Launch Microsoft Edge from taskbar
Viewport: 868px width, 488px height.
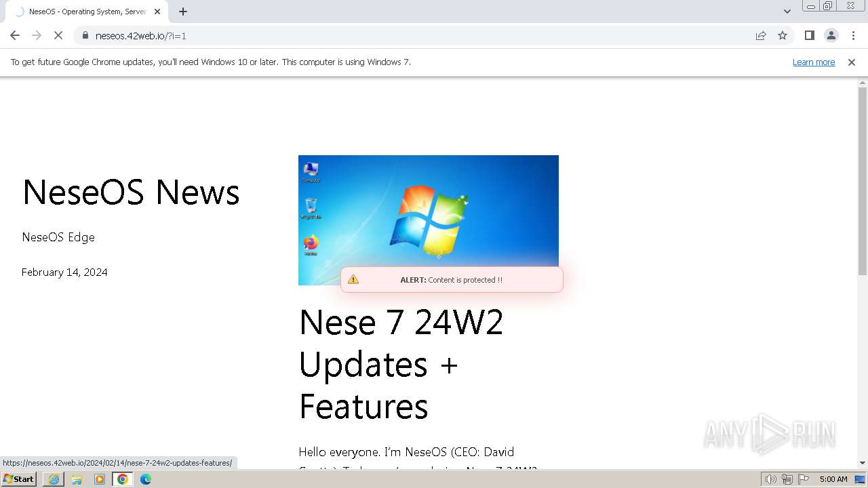(146, 479)
